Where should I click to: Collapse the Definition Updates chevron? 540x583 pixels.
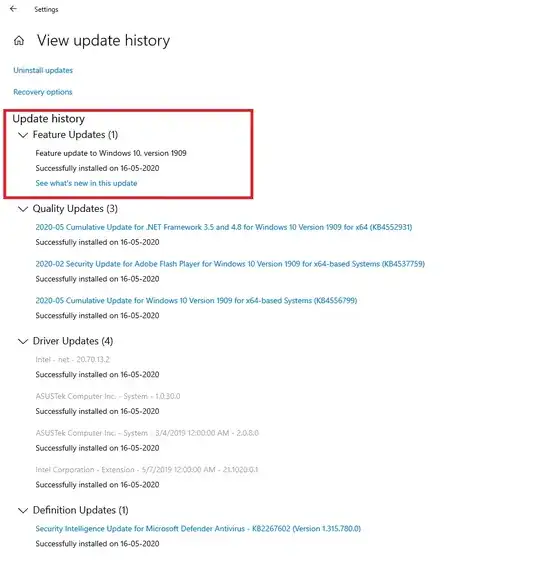(x=23, y=510)
